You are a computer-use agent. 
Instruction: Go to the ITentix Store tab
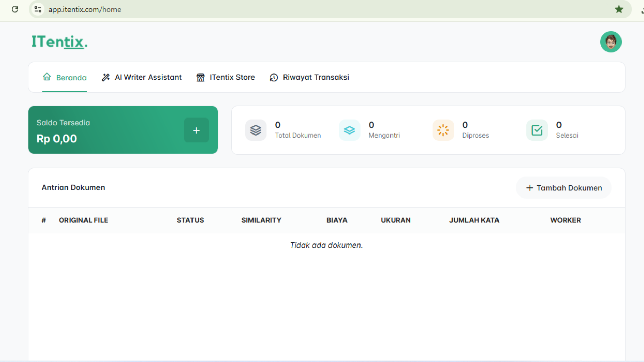[x=226, y=77]
